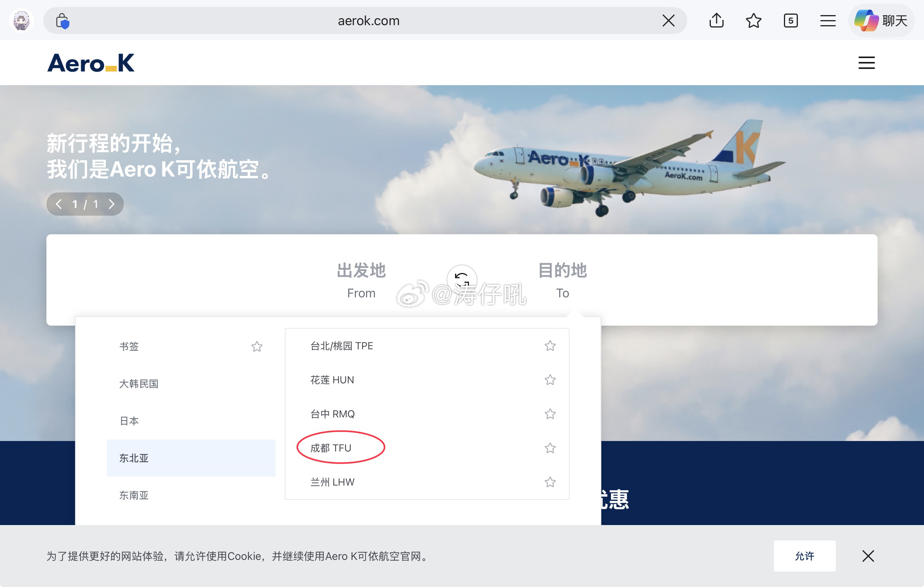Stop loading with the X icon

(668, 21)
